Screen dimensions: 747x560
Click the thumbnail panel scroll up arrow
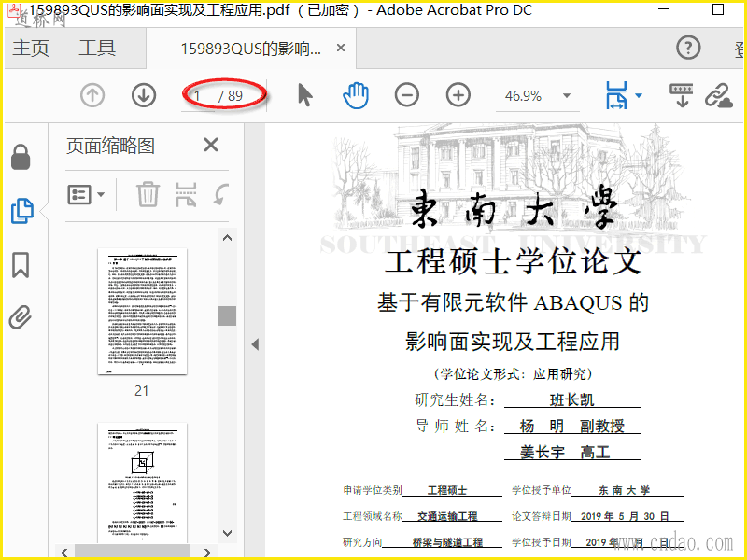point(227,238)
